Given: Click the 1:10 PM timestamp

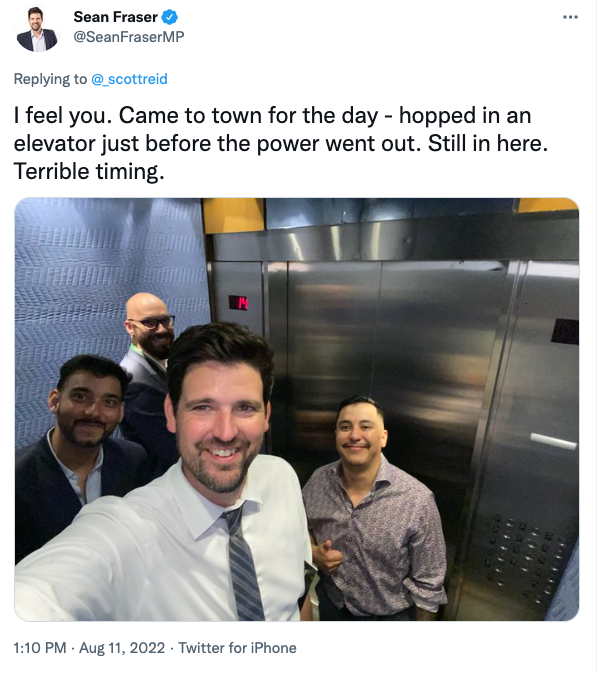Looking at the screenshot, I should 40,648.
